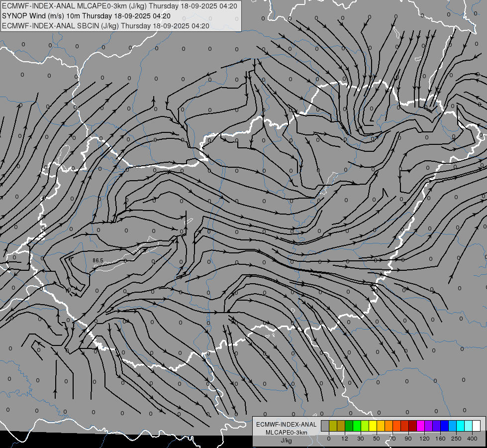Screen dimensions: 487x448
Task: Click the '400' legend scale value
Action: click(x=472, y=439)
